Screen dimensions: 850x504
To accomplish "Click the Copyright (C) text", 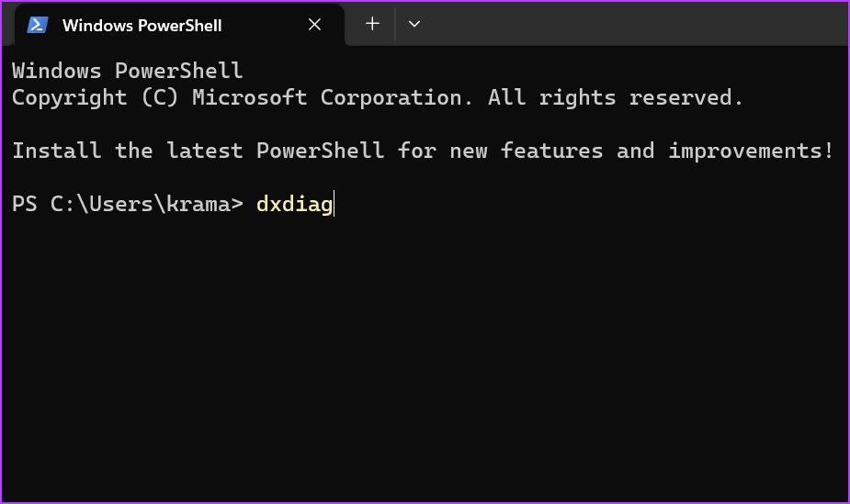I will click(95, 97).
